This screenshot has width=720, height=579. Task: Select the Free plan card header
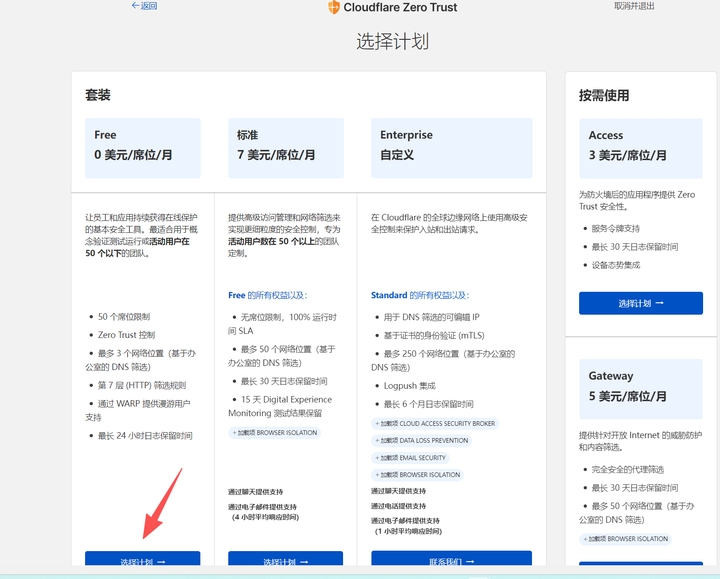pyautogui.click(x=142, y=146)
